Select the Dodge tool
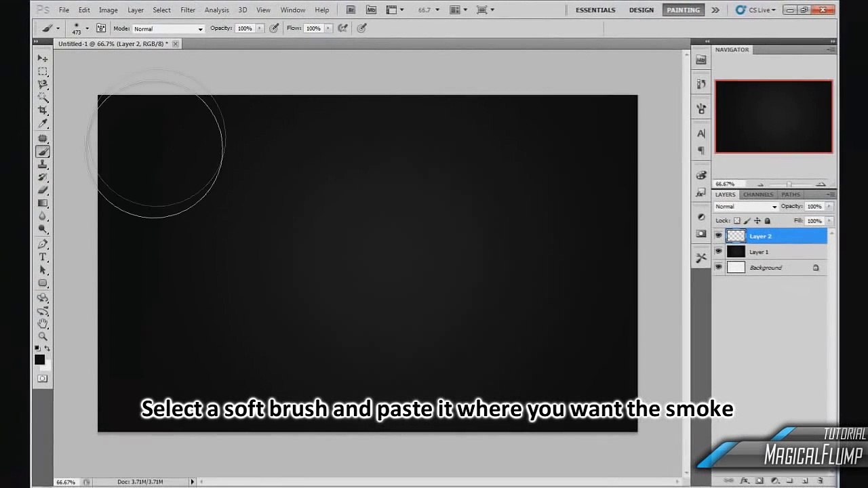This screenshot has height=488, width=868. 43,229
